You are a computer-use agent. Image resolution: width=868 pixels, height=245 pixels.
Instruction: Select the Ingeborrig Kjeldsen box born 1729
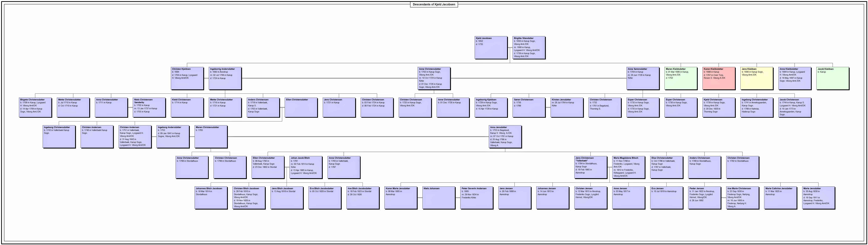coord(491,107)
